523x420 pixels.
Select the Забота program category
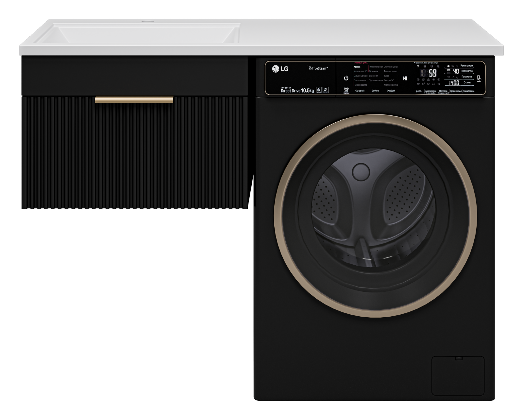point(375,91)
